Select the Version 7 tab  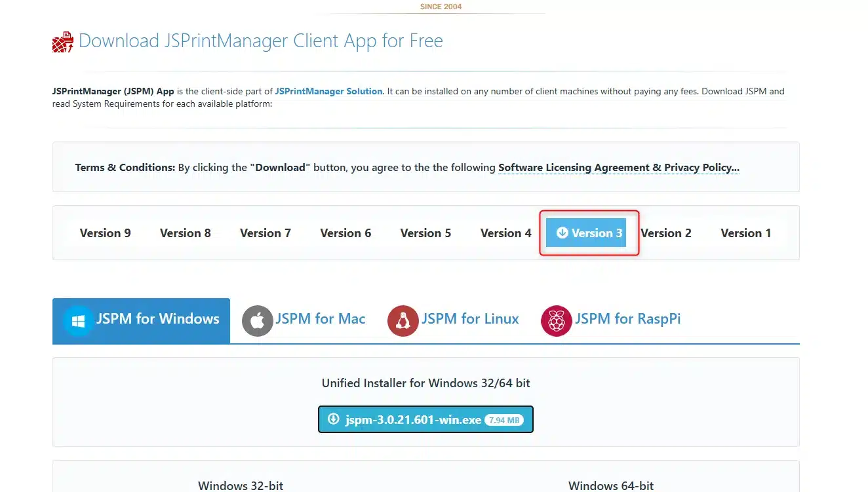coord(266,233)
